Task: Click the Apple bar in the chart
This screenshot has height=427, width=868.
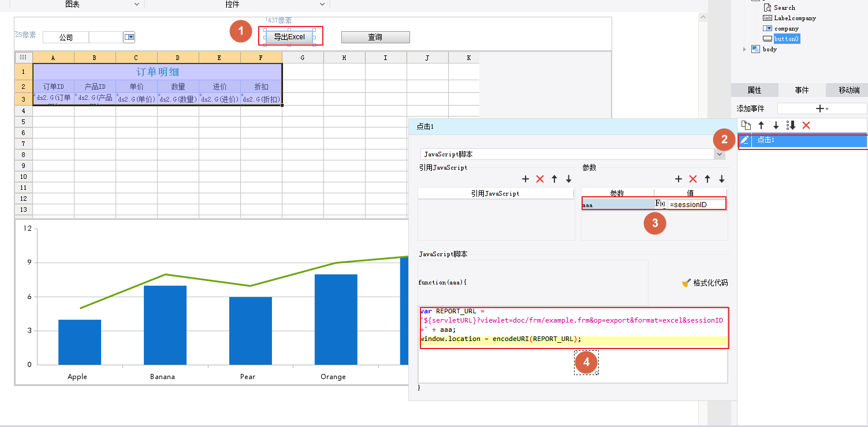Action: [x=80, y=342]
